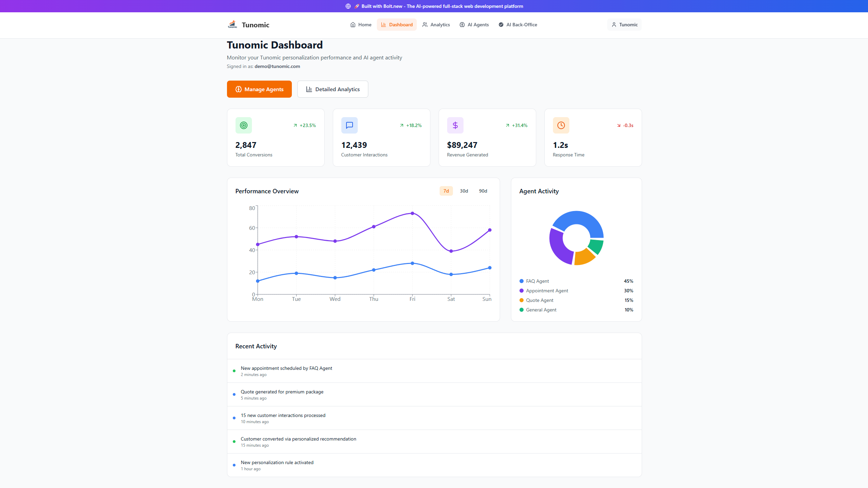
Task: Switch chart to 90d range
Action: pos(483,191)
